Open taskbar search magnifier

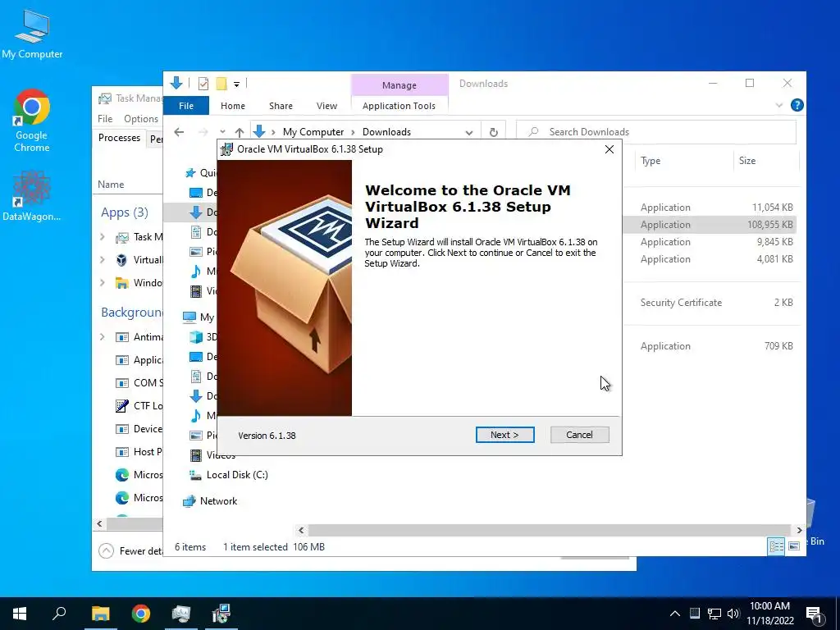point(59,614)
